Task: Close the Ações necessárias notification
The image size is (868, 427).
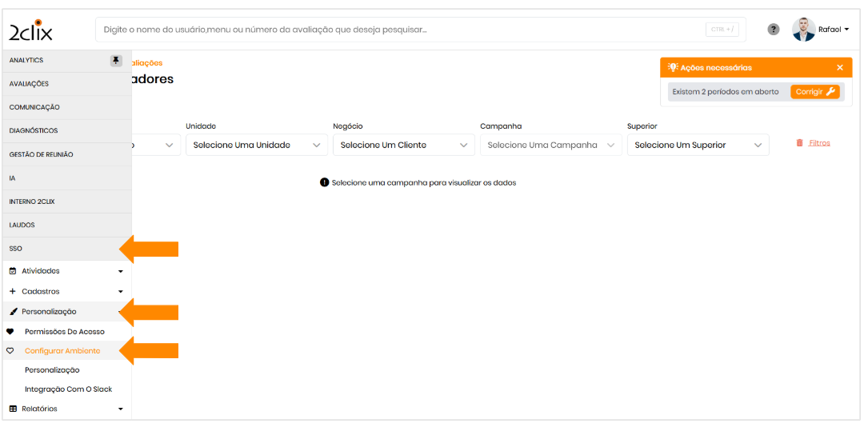Action: (839, 68)
